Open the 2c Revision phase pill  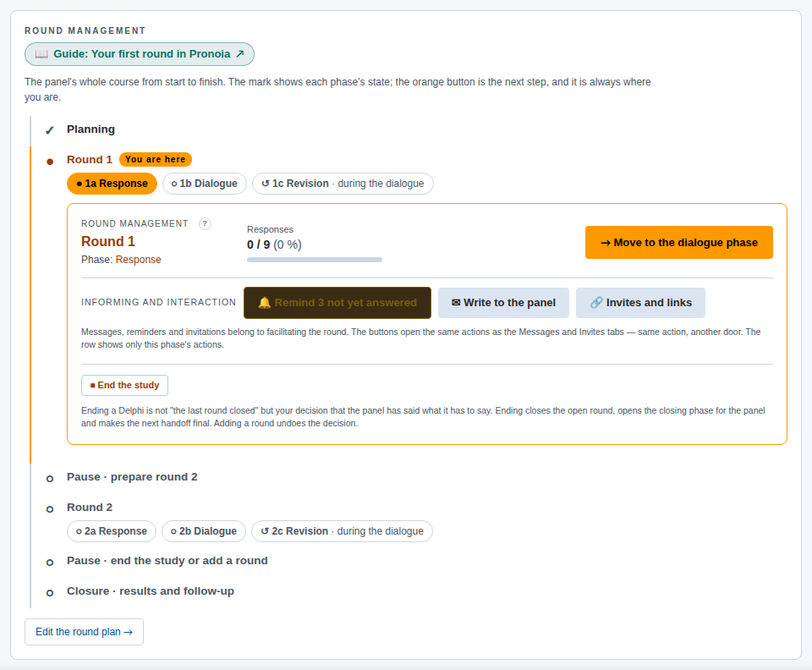tap(342, 531)
